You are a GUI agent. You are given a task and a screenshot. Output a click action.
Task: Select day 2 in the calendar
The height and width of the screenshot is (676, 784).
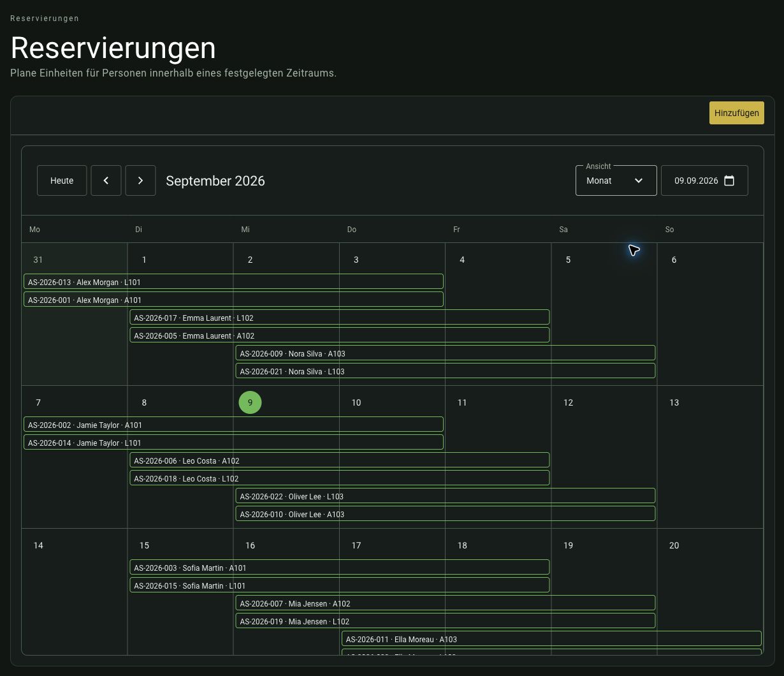tap(250, 260)
